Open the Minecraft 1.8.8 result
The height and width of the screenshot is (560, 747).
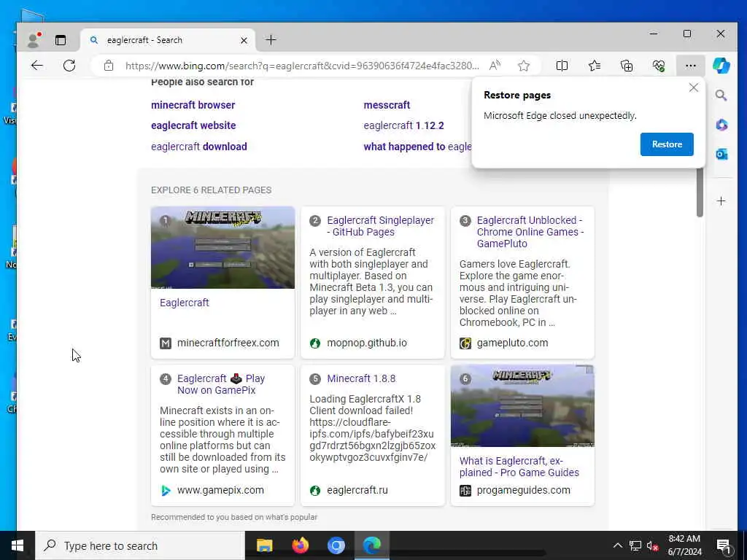[x=361, y=379]
